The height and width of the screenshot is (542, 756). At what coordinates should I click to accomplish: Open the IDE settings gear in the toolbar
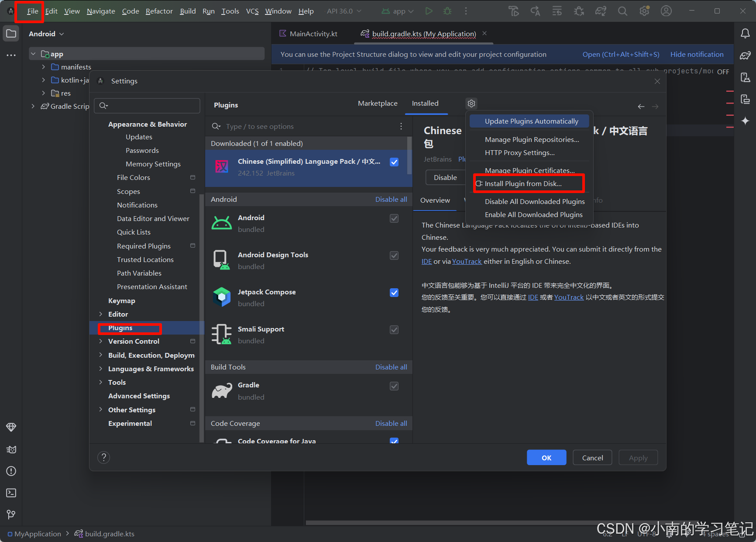click(x=645, y=11)
